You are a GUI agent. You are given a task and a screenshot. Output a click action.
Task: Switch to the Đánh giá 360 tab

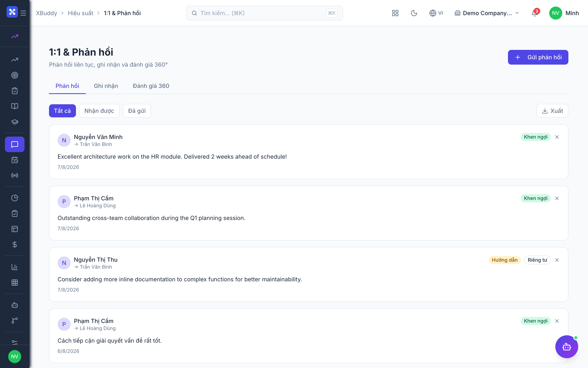(151, 86)
